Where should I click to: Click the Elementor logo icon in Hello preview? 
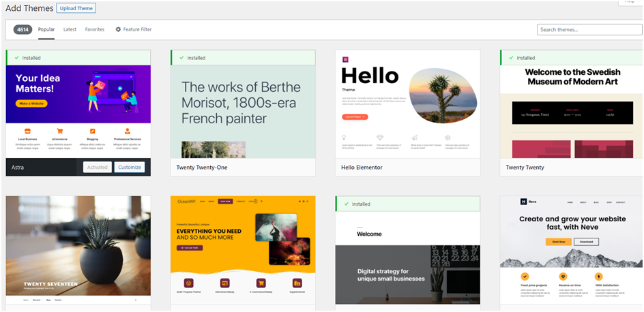(x=345, y=59)
